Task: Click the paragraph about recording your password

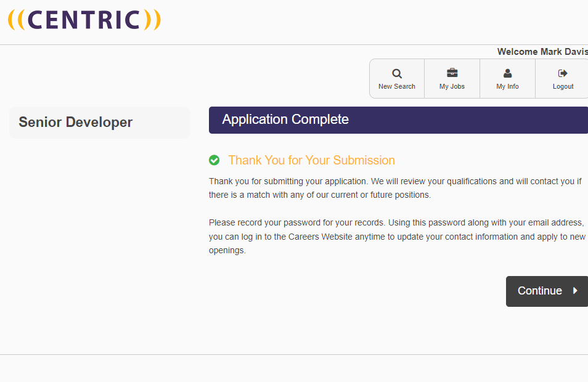Action: 396,236
